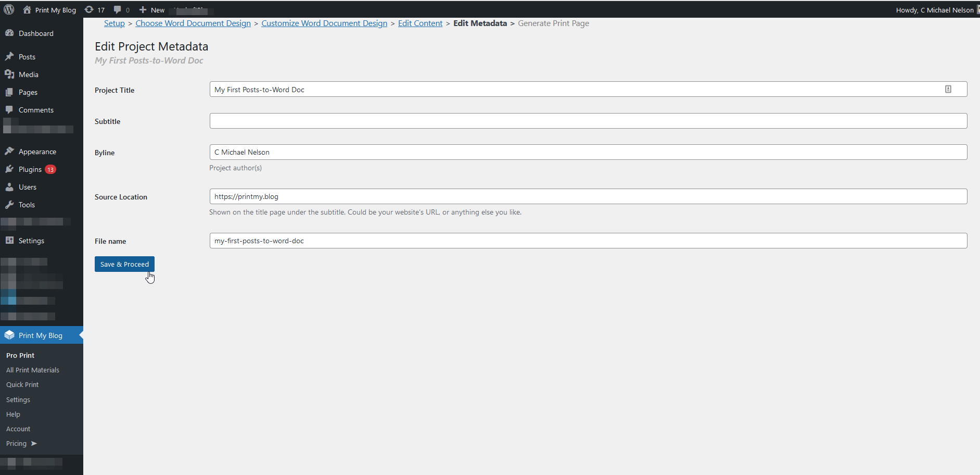
Task: Open the Media menu item
Action: point(28,74)
